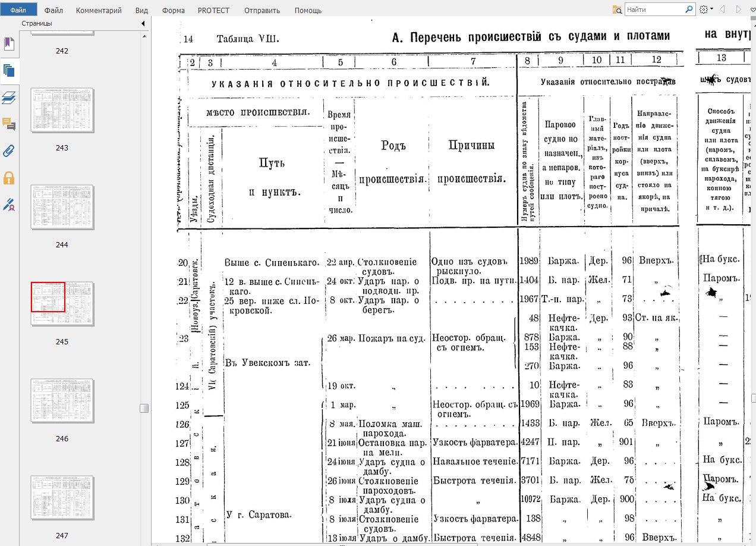Click vessel number 4247
Image resolution: width=756 pixels, height=546 pixels.
click(529, 442)
